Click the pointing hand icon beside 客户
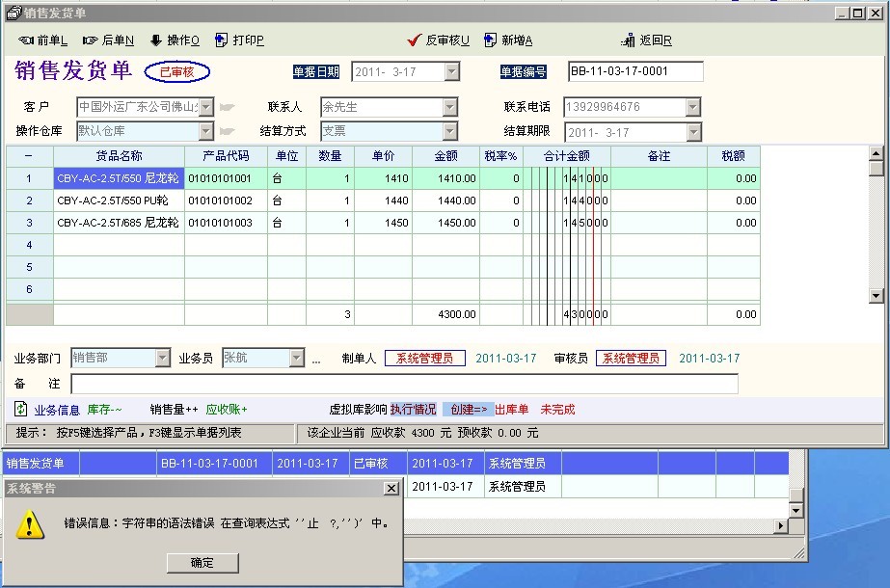This screenshot has width=890, height=588. (x=228, y=107)
